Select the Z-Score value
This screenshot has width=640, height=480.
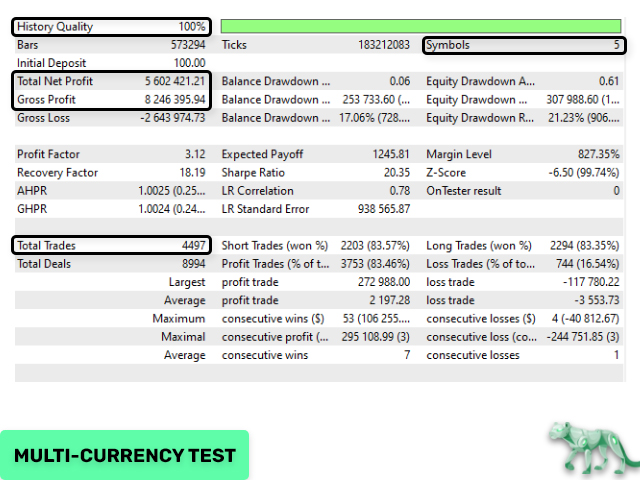(x=580, y=172)
